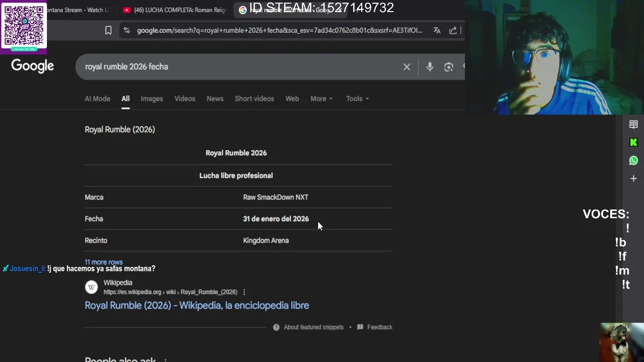The image size is (644, 362).
Task: Click the Recinto row label
Action: [96, 240]
